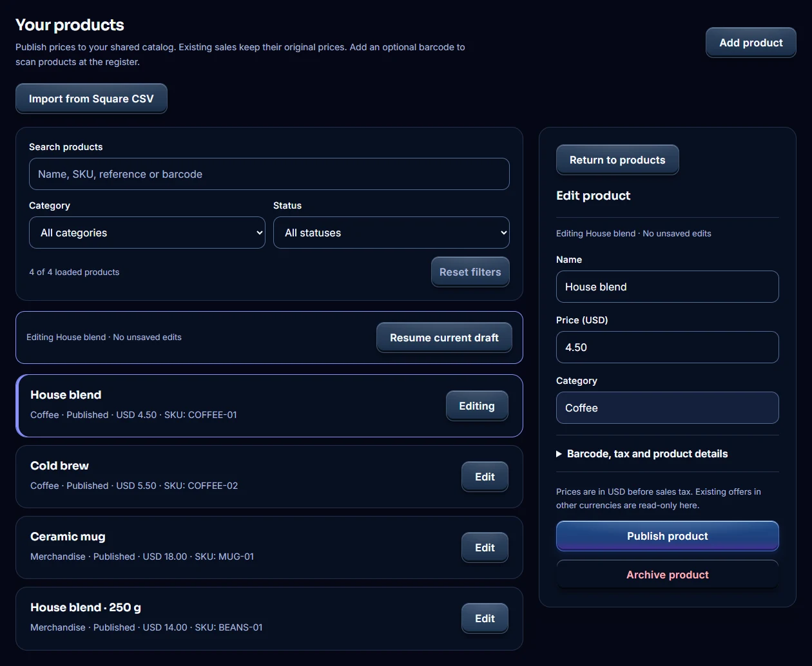Click the Editing button on House blend
This screenshot has width=812, height=666.
tap(477, 406)
